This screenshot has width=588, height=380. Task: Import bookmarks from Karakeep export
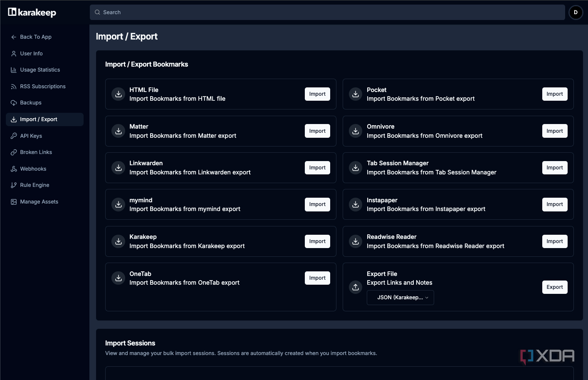[x=317, y=241]
